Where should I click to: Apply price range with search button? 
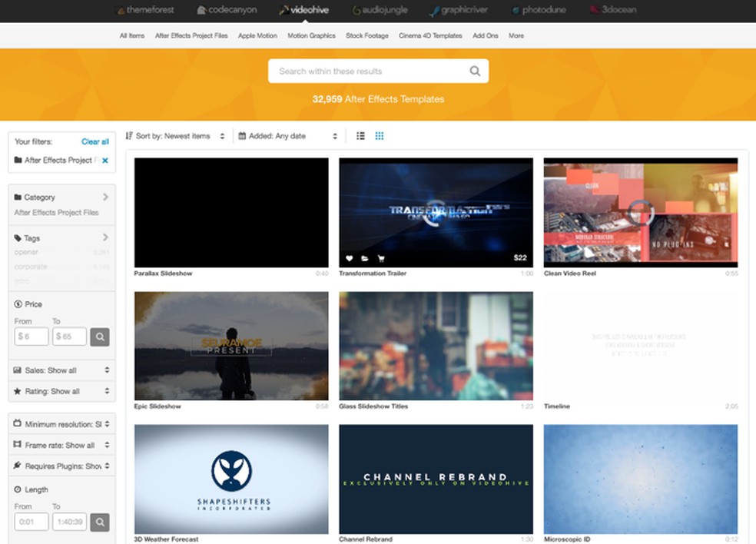(100, 337)
